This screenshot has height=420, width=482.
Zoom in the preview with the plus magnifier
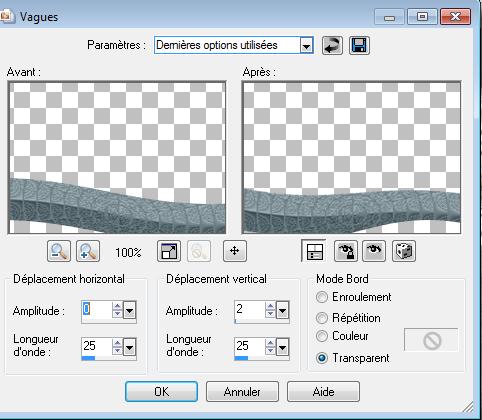pos(88,251)
